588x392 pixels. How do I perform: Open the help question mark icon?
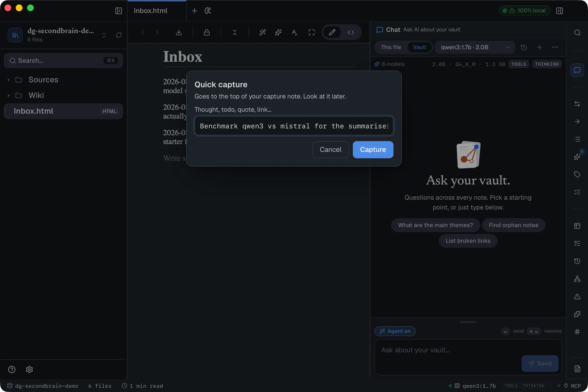[12, 369]
